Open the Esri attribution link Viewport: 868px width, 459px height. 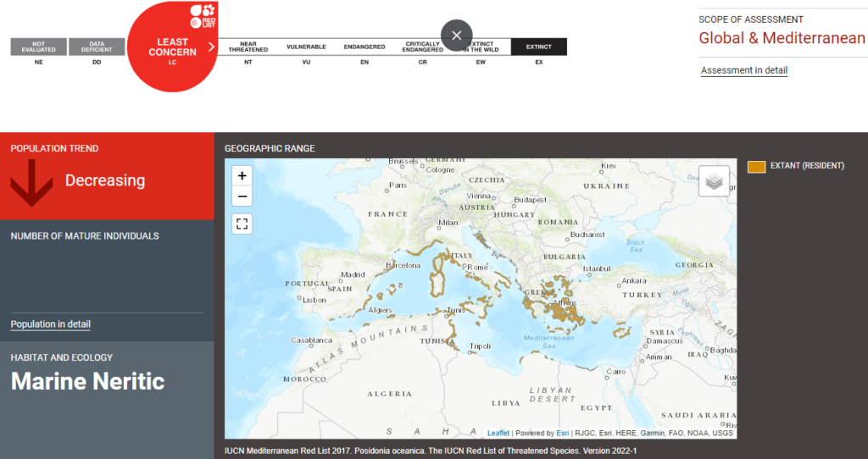coord(563,433)
